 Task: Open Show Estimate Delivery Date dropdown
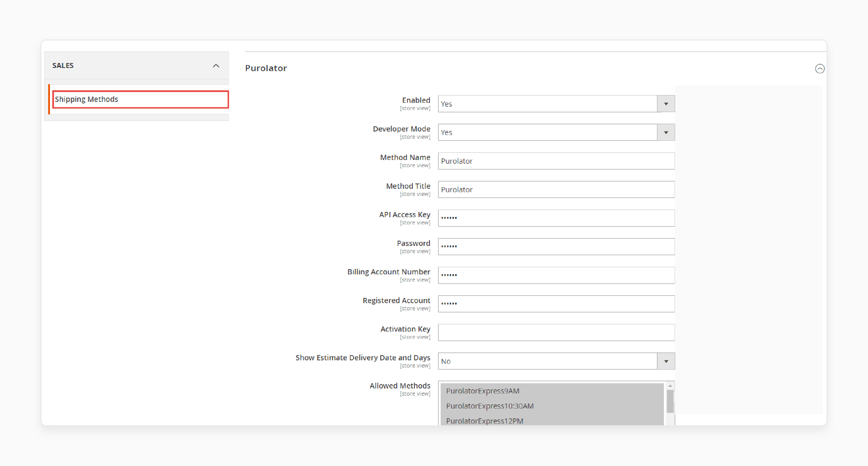(x=556, y=361)
